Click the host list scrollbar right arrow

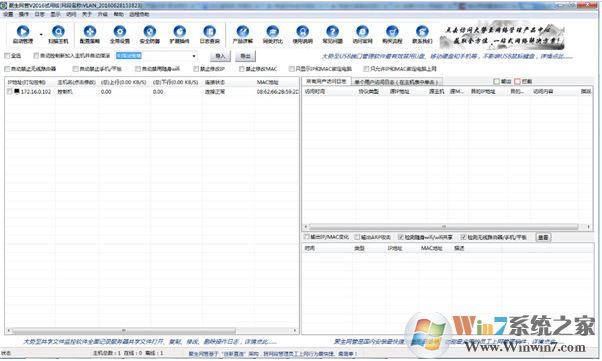295,330
